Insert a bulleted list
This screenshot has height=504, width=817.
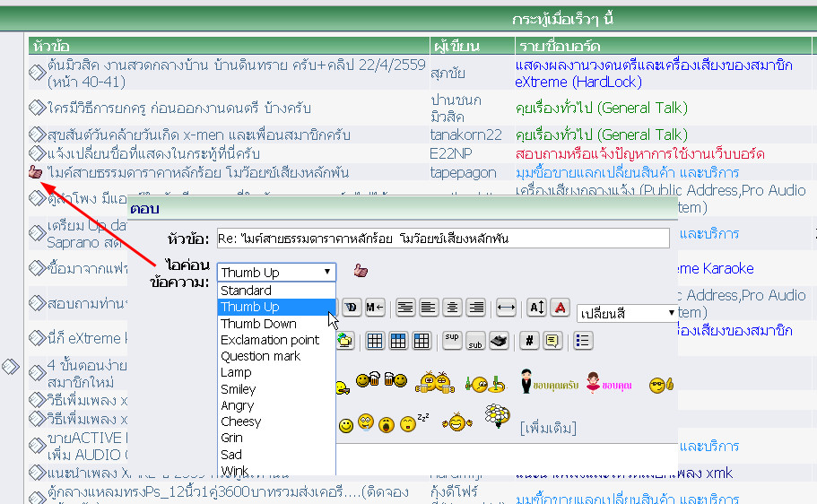pos(583,341)
